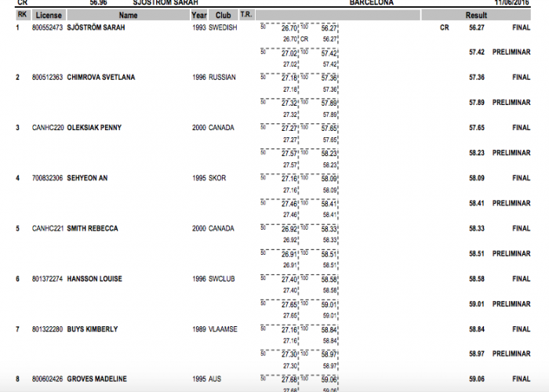Click PRELIMINAR label beside result 58.51
Image resolution: width=549 pixels, height=392 pixels.
tap(511, 253)
